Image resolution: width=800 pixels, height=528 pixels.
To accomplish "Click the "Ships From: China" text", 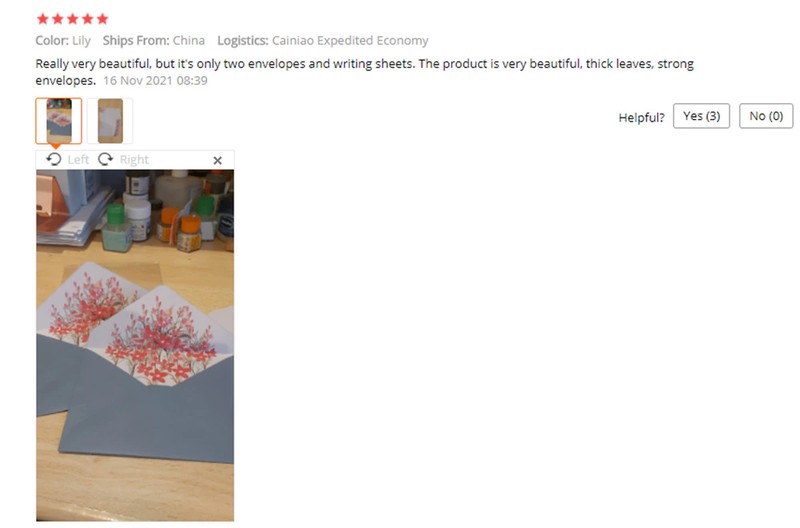I will tap(154, 40).
